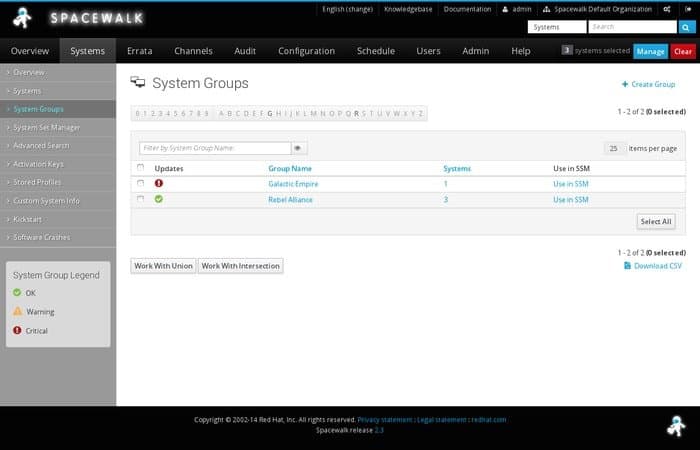The width and height of the screenshot is (700, 450).
Task: Open Activation Keys in sidebar
Action: tap(58, 164)
